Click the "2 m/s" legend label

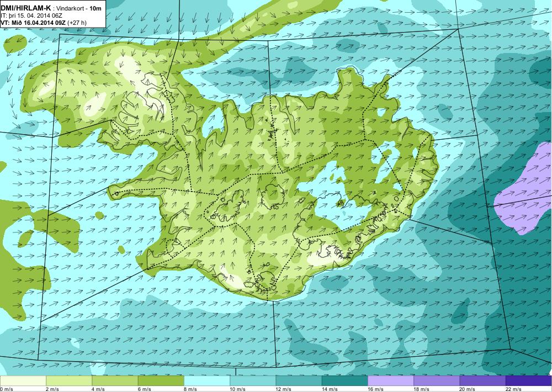tap(53, 389)
